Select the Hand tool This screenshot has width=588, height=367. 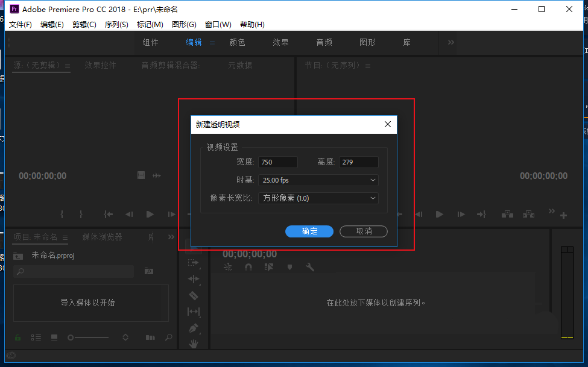(x=194, y=343)
